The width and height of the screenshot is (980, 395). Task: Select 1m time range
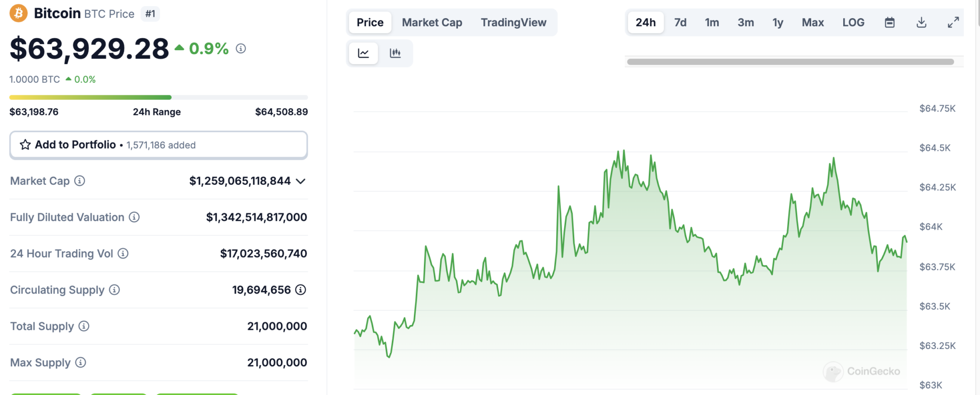tap(712, 23)
